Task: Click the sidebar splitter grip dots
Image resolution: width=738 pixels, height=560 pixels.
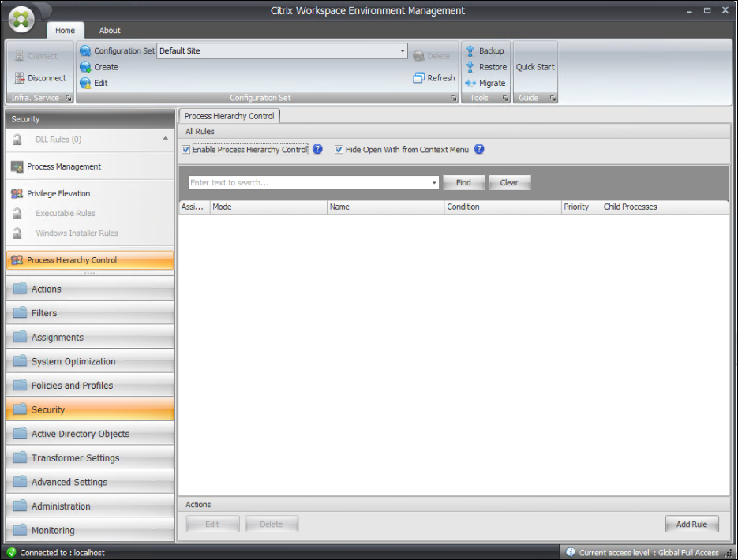Action: click(x=89, y=273)
